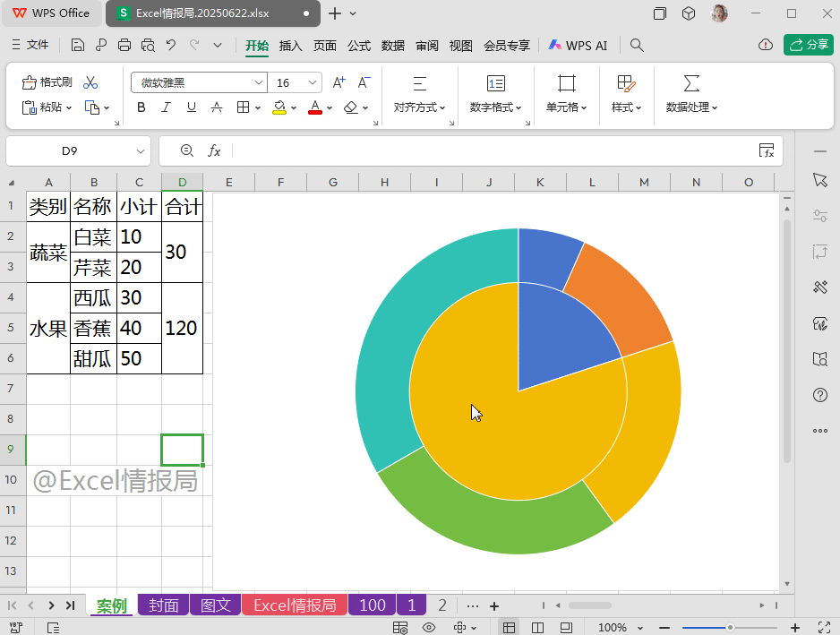Select cell C4 containing 30
840x635 pixels.
tap(139, 298)
